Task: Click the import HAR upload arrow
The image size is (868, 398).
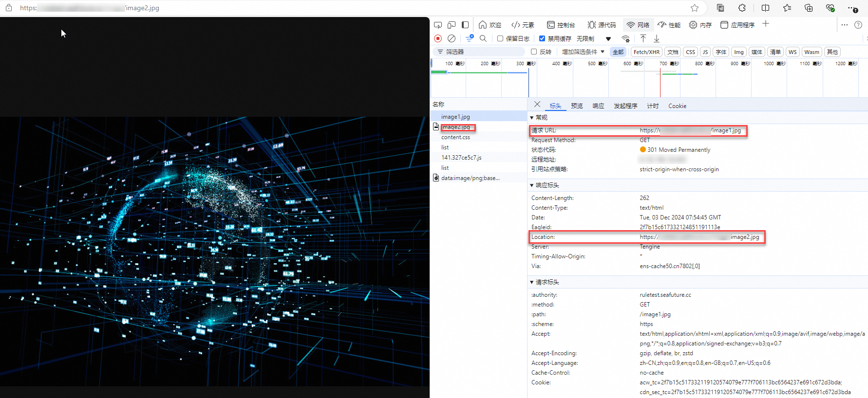Action: pos(643,38)
